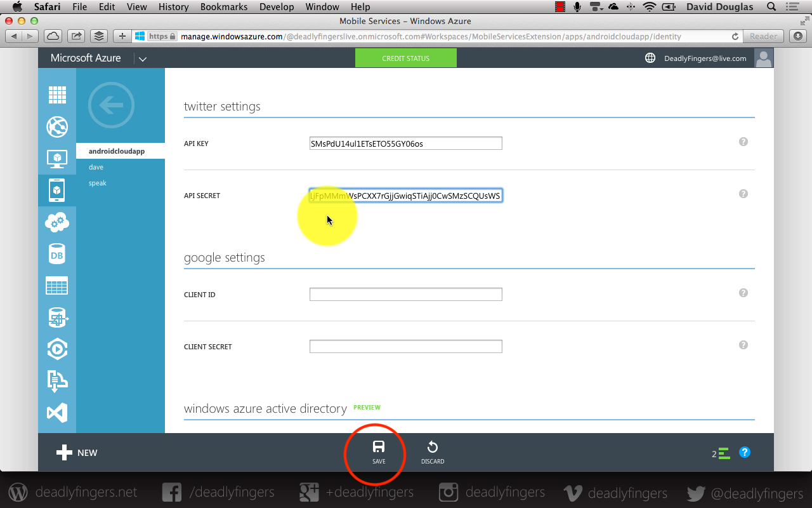Image resolution: width=812 pixels, height=508 pixels.
Task: Go back with the circular arrow
Action: pos(112,105)
